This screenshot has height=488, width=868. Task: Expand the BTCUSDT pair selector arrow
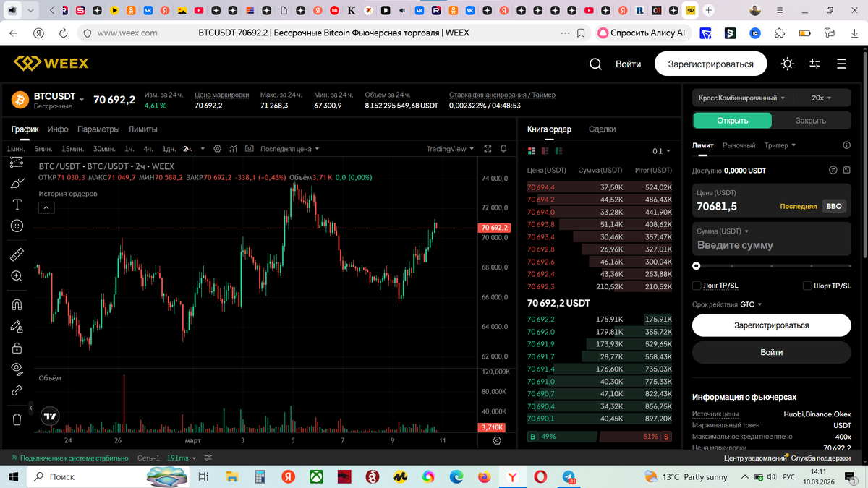[x=82, y=99]
